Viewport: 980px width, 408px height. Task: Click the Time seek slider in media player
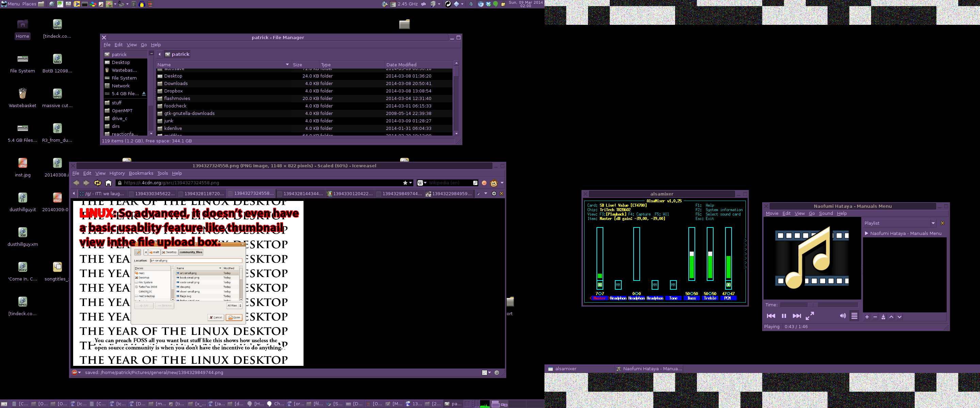(x=819, y=305)
